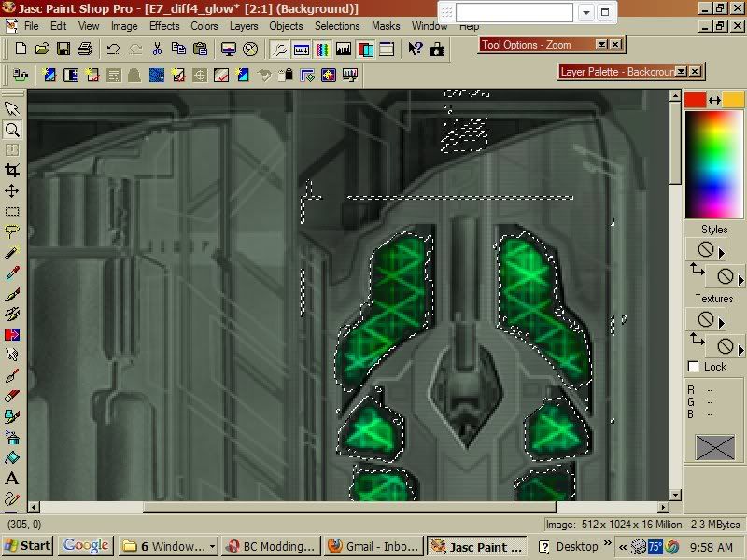Screen dimensions: 747x560
Task: Open the Masks menu
Action: (386, 26)
